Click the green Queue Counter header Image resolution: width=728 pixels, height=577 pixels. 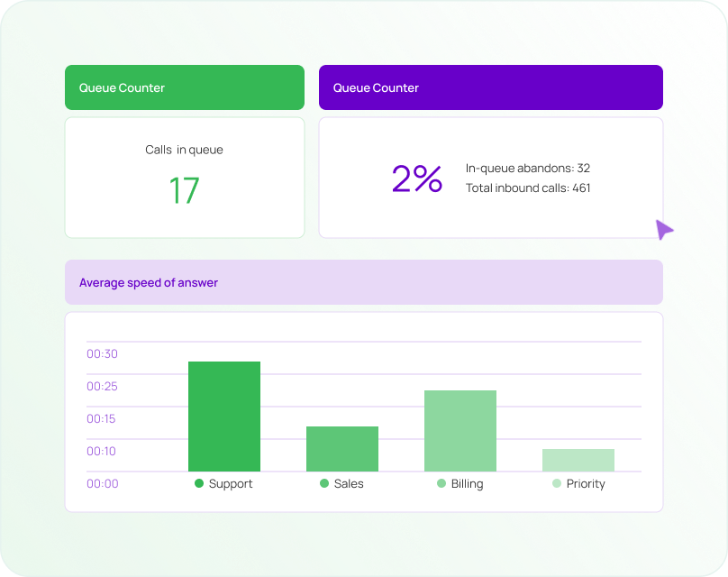click(x=185, y=87)
